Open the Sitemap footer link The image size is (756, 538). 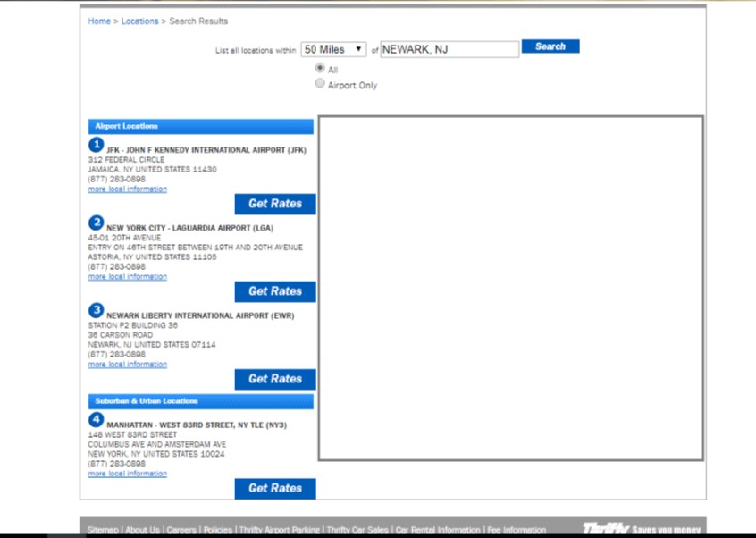103,530
